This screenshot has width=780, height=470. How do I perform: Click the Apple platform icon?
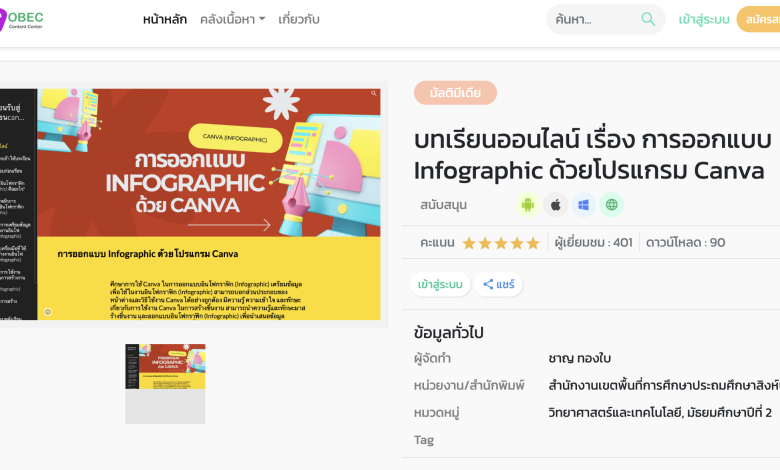pyautogui.click(x=556, y=205)
